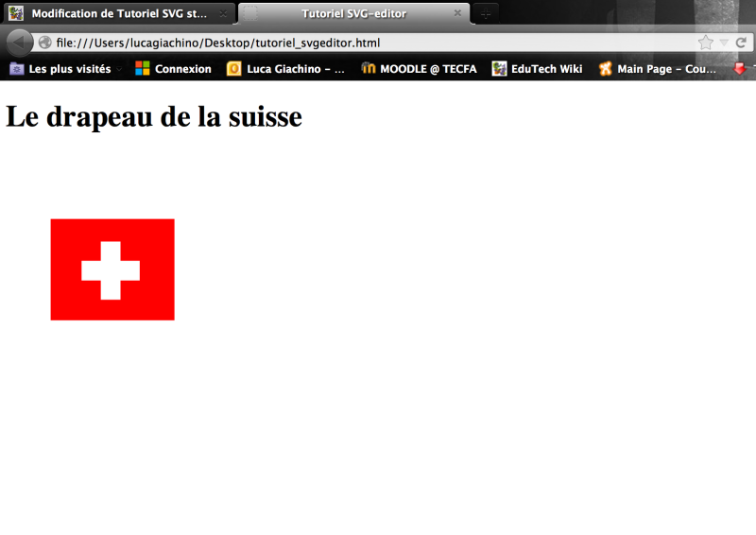
Task: Click the Le drapeau de la suisse heading
Action: (x=154, y=116)
